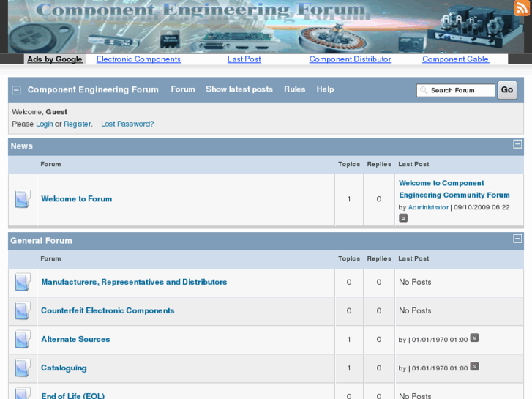Screen dimensions: 532x399
Task: Collapse the News category section
Action: click(x=517, y=145)
